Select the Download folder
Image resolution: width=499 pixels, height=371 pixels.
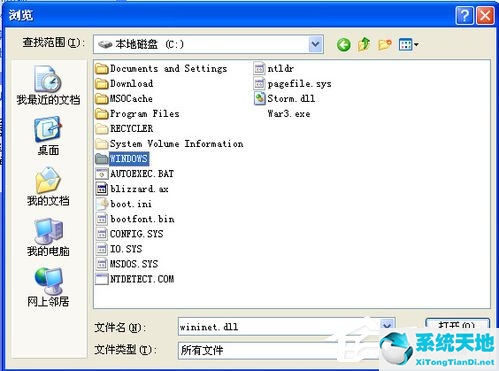(124, 84)
